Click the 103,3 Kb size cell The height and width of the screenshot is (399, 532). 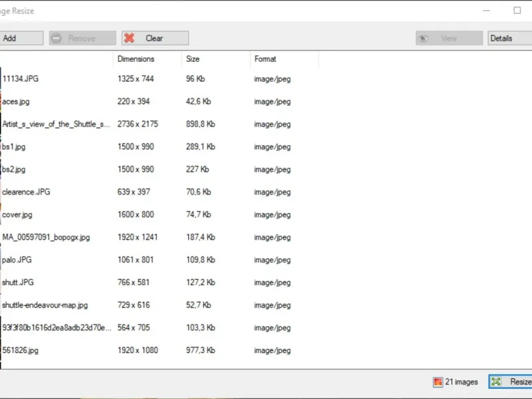point(201,328)
